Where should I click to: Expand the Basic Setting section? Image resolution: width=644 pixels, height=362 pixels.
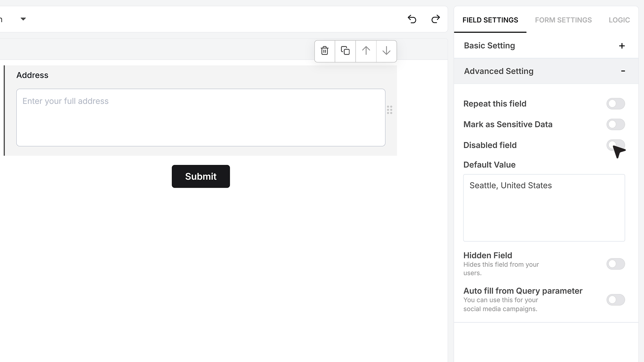pos(546,46)
